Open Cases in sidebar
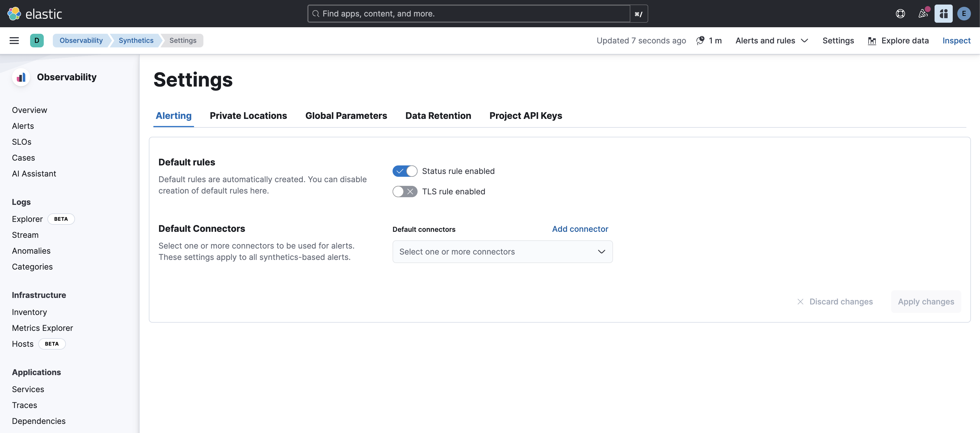Viewport: 980px width, 433px height. point(23,158)
